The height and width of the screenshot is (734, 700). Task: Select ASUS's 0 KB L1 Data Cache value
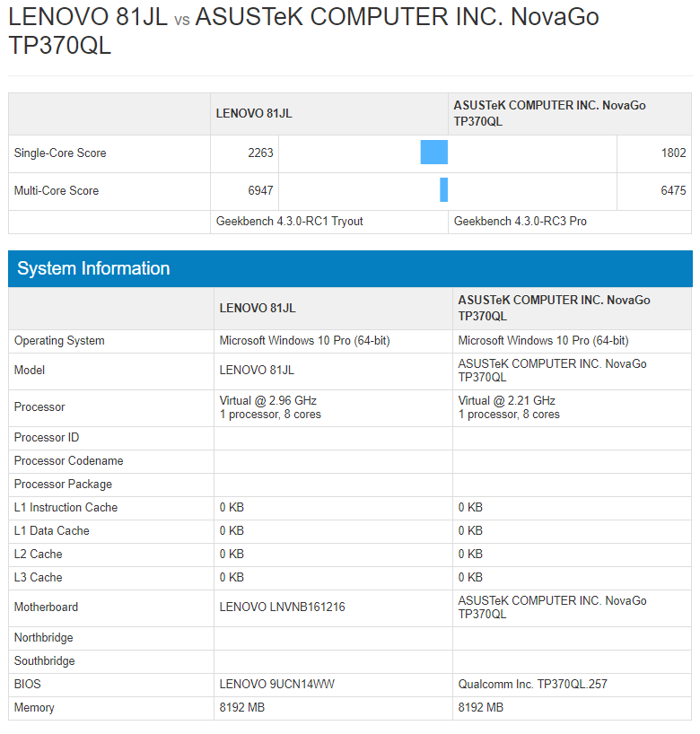click(470, 531)
